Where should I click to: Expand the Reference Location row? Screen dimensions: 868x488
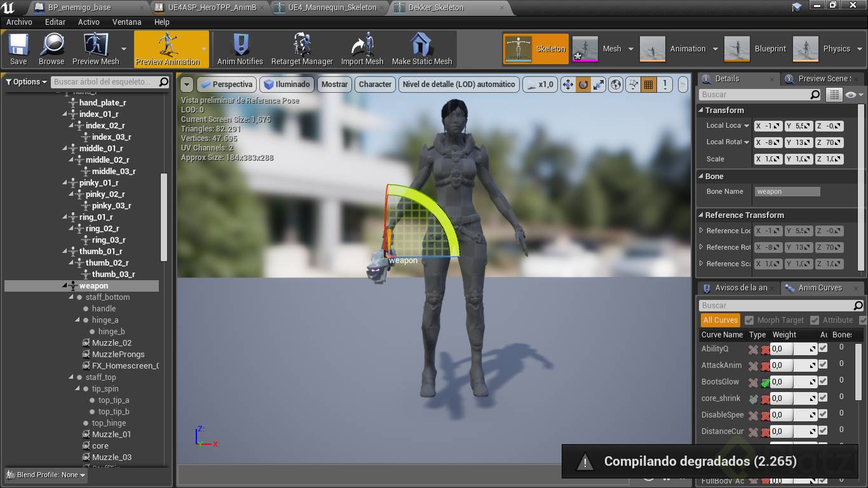701,231
